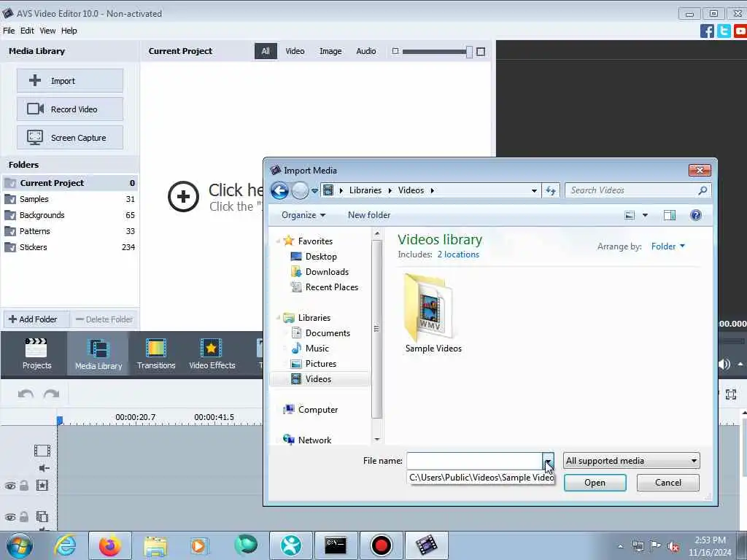Screen dimensions: 747x560
Task: Click the volume speaker icon in preview
Action: tap(724, 365)
